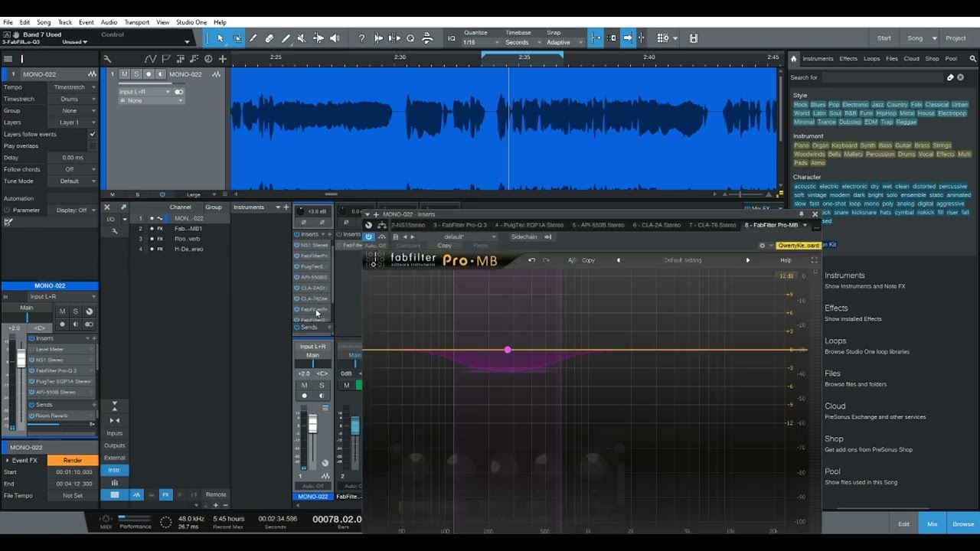Show automation curve icon above the track list
Viewport: 980px width, 551px height.
[152, 58]
